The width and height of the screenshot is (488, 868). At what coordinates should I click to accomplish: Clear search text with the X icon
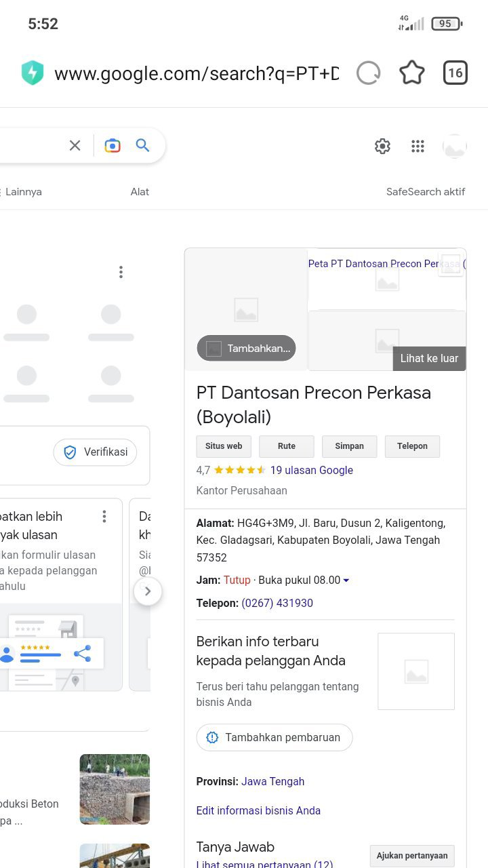(x=75, y=145)
